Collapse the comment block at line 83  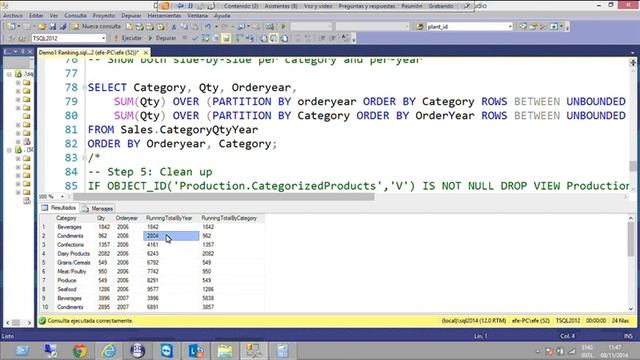84,158
